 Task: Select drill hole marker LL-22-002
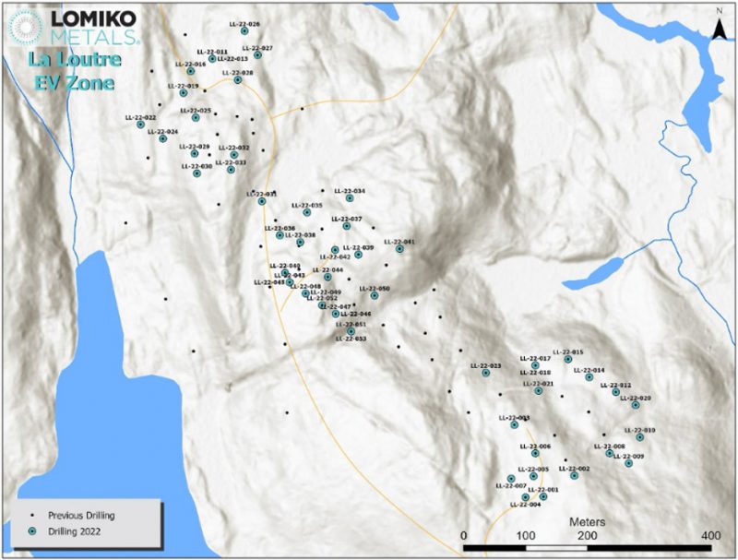574,475
